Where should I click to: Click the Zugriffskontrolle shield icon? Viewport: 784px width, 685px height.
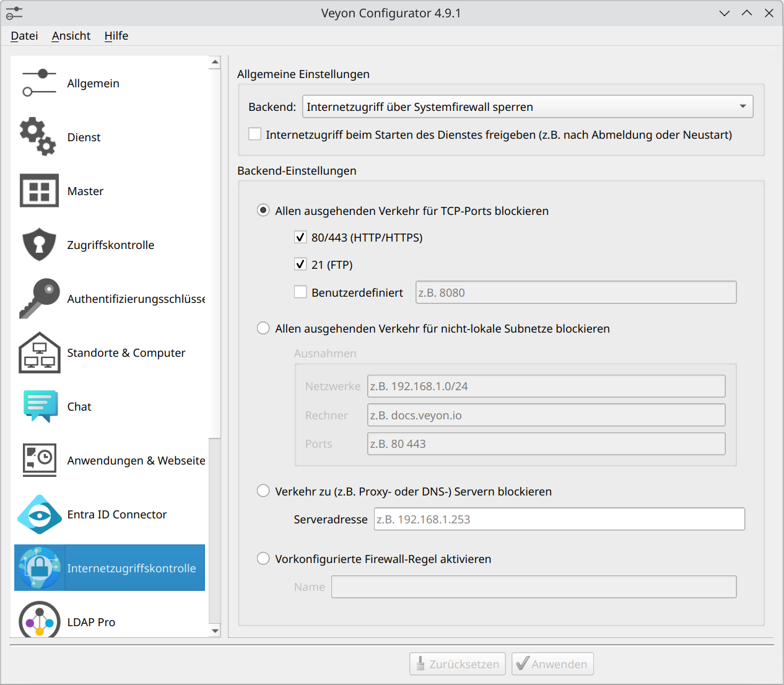39,245
